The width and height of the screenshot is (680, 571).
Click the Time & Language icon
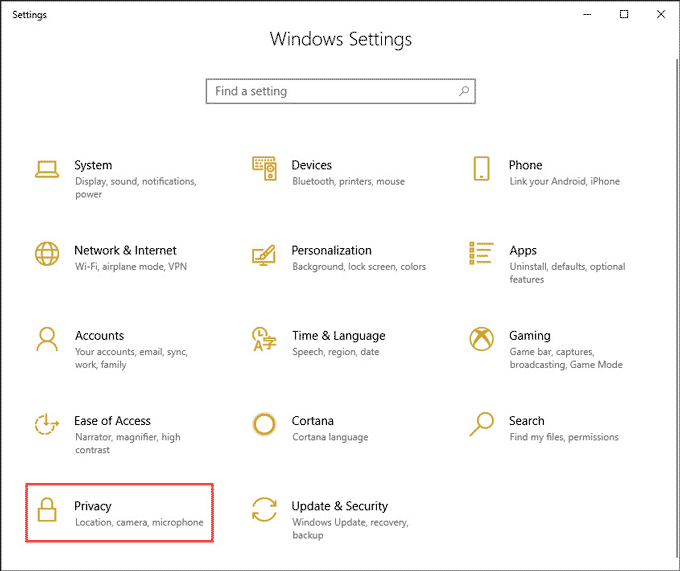click(x=264, y=339)
